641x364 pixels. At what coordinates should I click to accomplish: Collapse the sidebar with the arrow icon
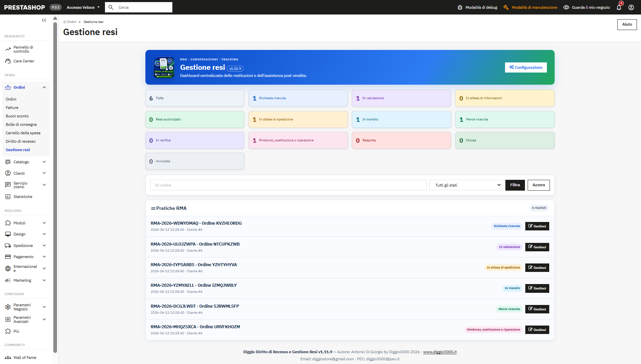pos(44,20)
